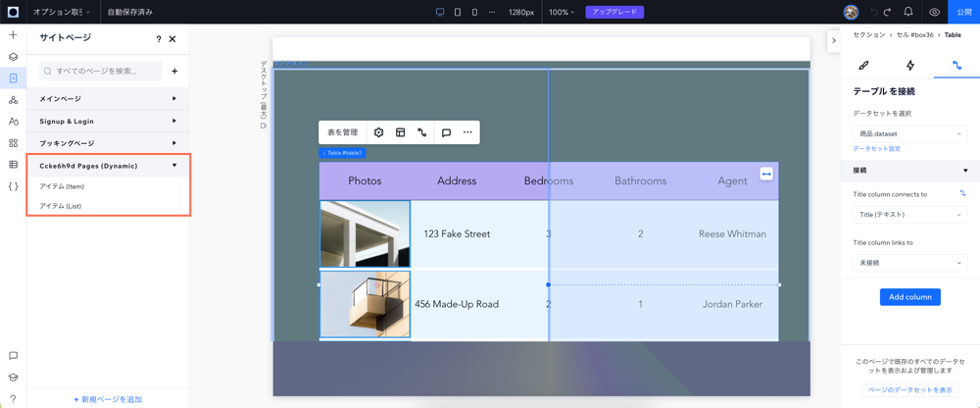
Task: Preview site with eye icon
Action: click(934, 12)
